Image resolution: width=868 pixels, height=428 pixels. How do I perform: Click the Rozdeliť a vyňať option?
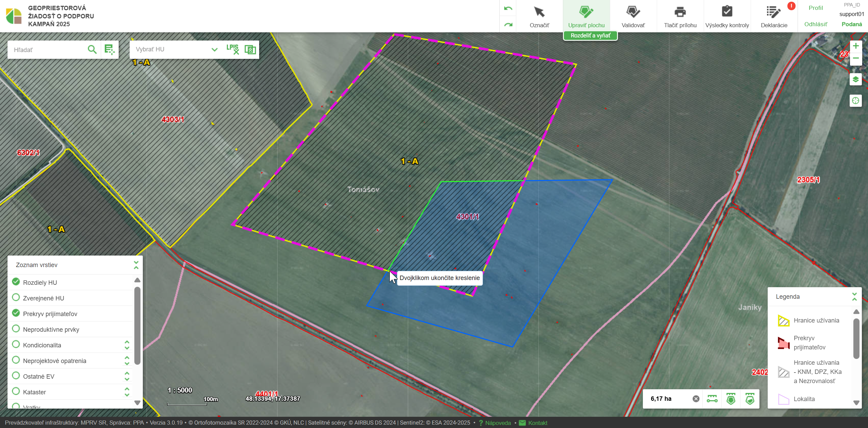pyautogui.click(x=590, y=35)
